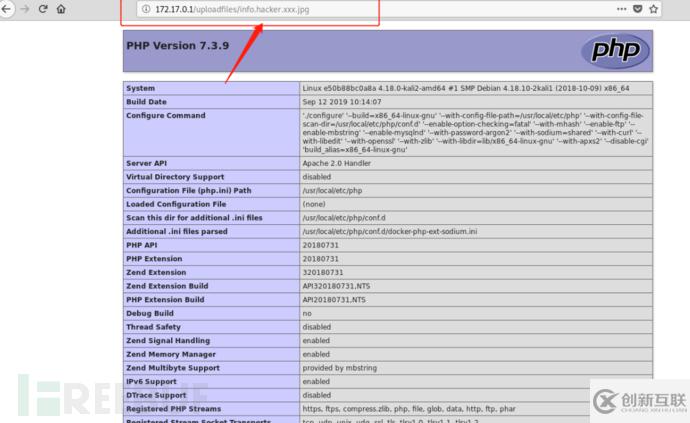This screenshot has height=423, width=690.
Task: Select the Linux kernel value in System row
Action: tap(466, 88)
